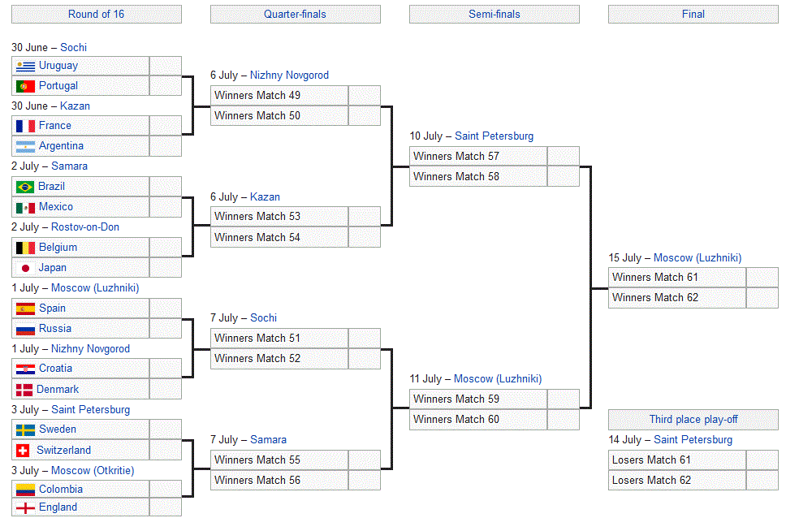Screen dimensions: 812x518
Task: Open the Rostov-on-Don venue link
Action: (85, 227)
